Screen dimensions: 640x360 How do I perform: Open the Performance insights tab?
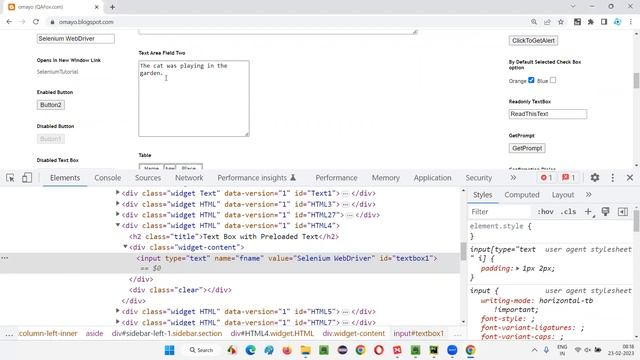click(256, 178)
